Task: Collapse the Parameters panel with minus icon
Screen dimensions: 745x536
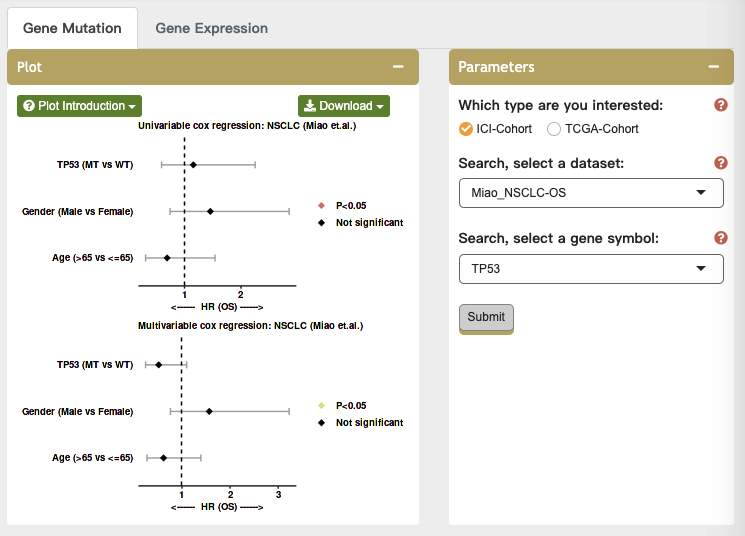Action: (713, 67)
